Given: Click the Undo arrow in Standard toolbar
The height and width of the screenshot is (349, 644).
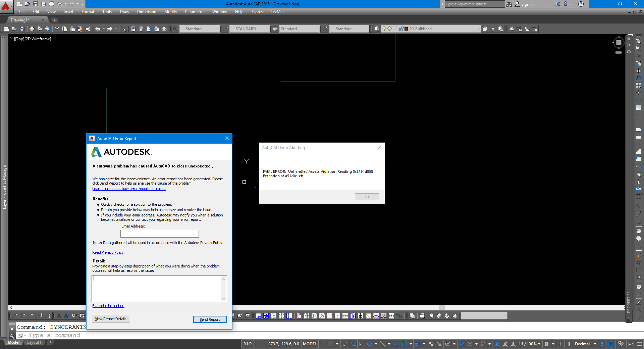Looking at the screenshot, I should point(98,29).
